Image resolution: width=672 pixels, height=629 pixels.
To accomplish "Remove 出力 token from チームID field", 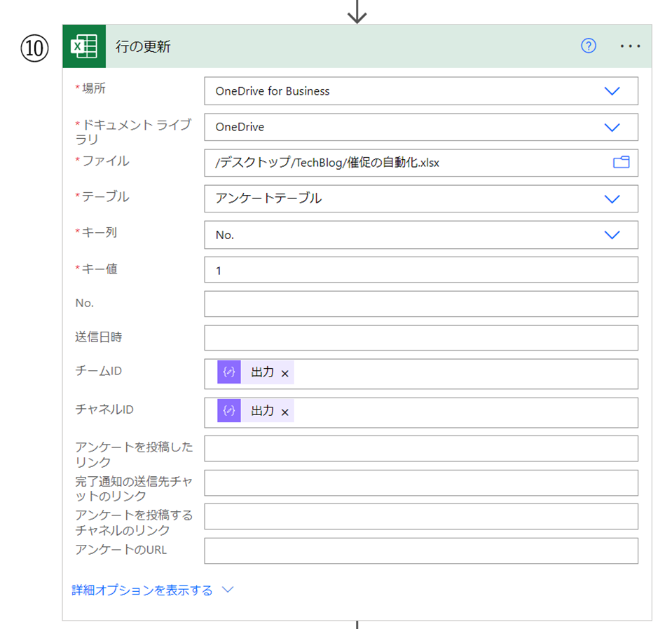I will [285, 374].
